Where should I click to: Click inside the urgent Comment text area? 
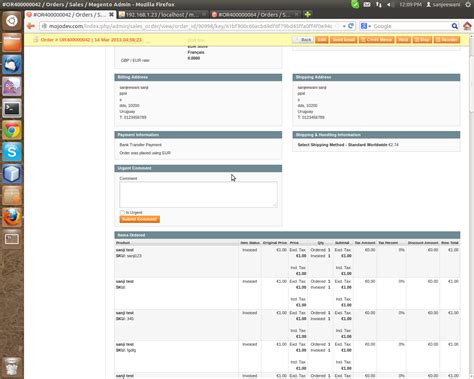(198, 194)
